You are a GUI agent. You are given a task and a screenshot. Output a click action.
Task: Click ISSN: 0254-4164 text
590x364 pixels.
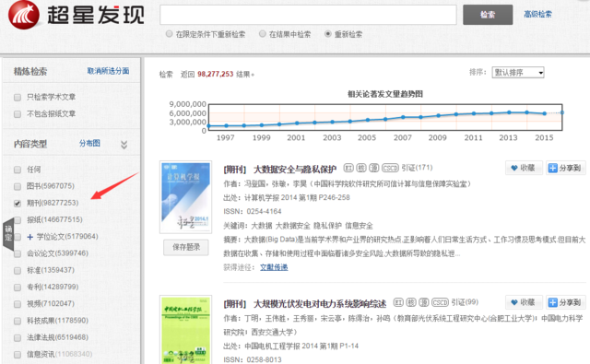click(x=253, y=211)
